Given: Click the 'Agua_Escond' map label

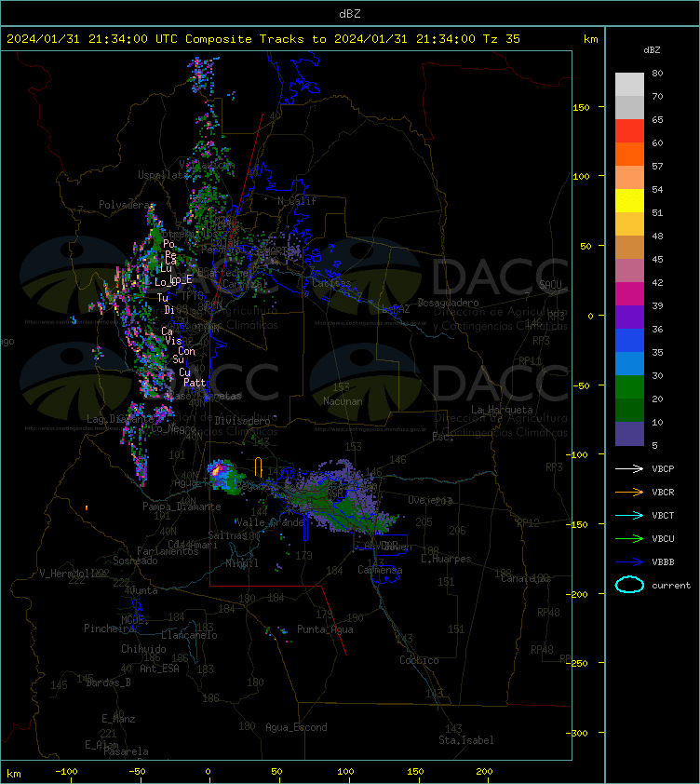Looking at the screenshot, I should pos(296,727).
